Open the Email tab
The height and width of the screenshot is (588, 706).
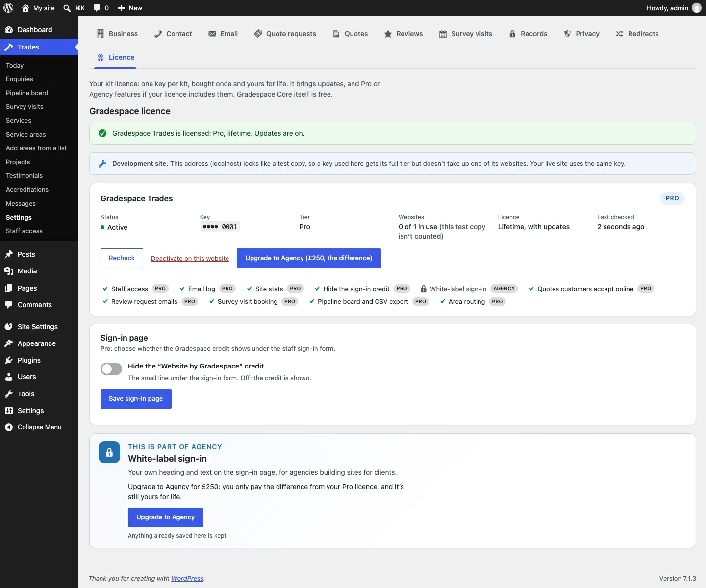tap(223, 34)
